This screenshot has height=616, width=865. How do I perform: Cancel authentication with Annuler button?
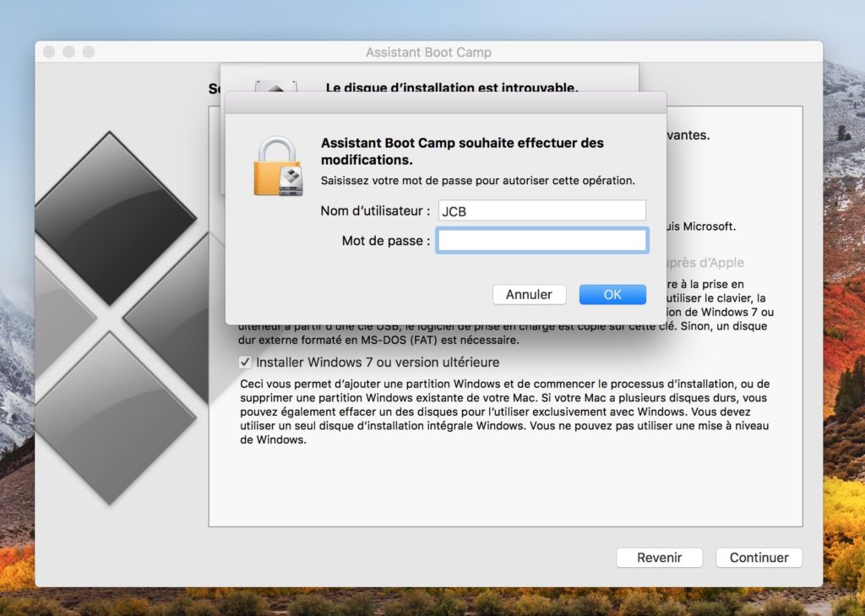click(529, 295)
